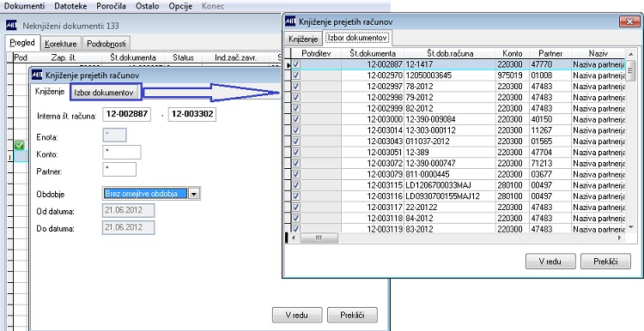Click the green checkmark in Pod column
644x331 pixels.
[19, 145]
